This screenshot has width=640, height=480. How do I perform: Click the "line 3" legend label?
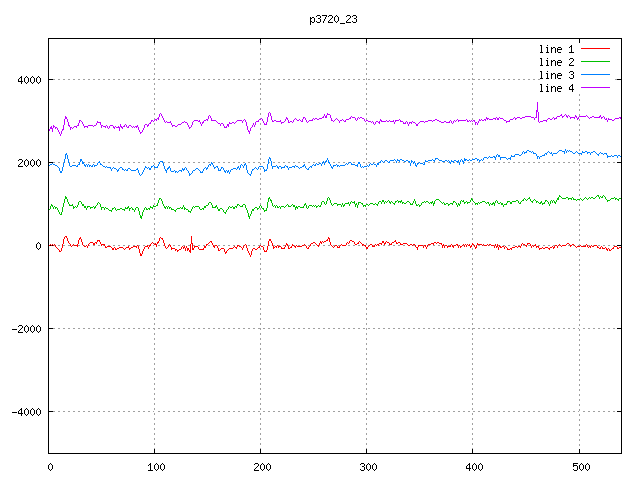point(556,75)
